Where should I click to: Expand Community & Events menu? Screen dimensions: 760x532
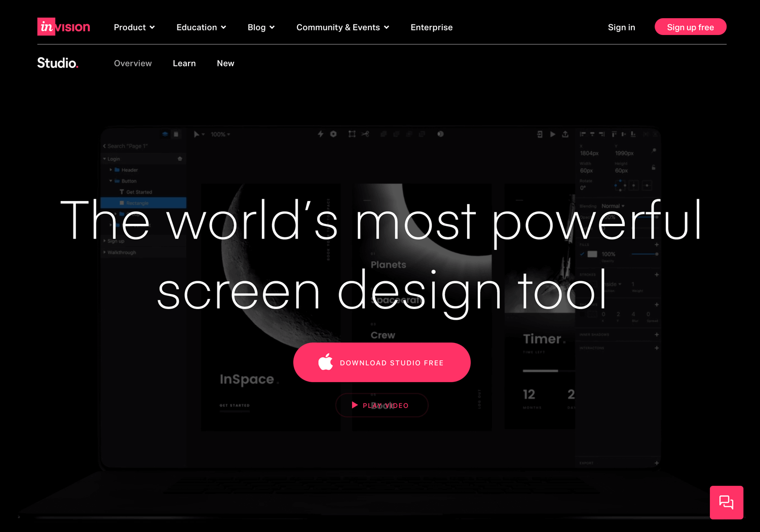point(343,27)
